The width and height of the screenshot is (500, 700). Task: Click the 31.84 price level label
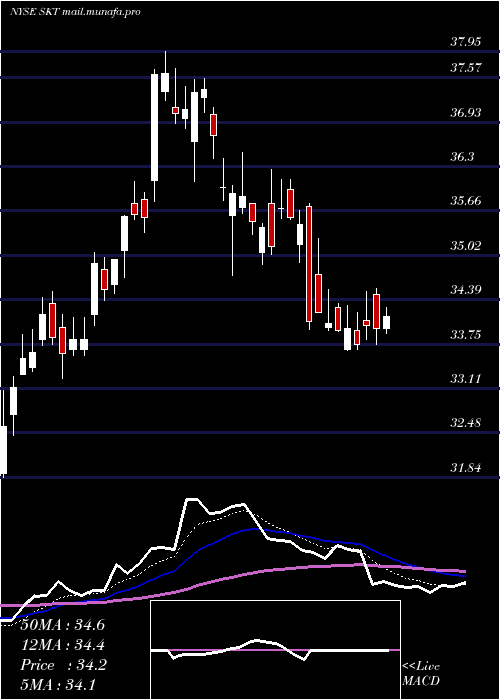pyautogui.click(x=465, y=467)
